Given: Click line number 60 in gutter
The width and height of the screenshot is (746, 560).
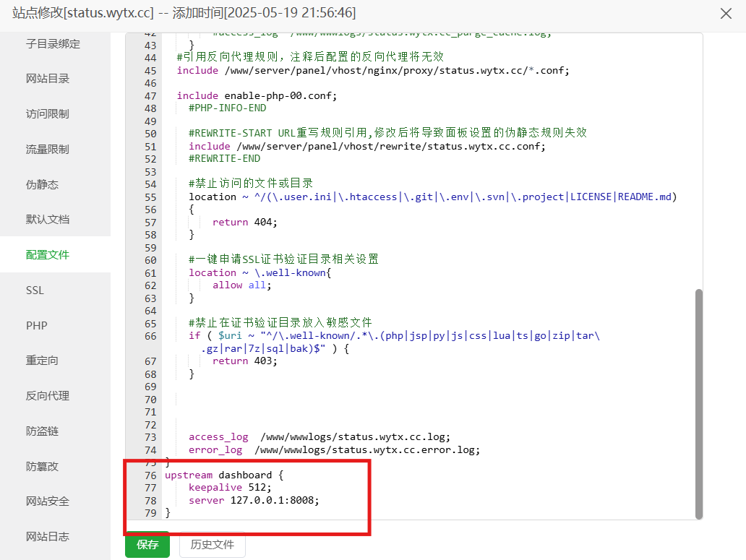Looking at the screenshot, I should click(150, 260).
